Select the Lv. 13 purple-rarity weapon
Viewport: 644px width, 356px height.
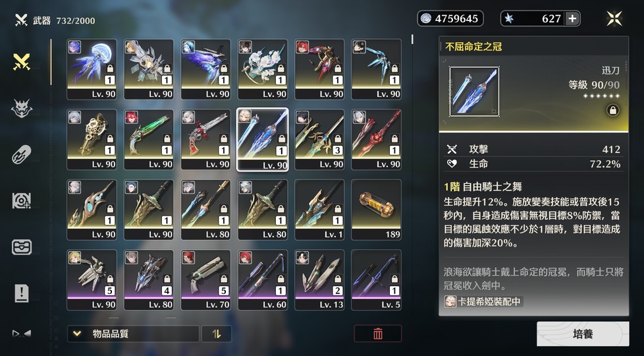pos(319,280)
